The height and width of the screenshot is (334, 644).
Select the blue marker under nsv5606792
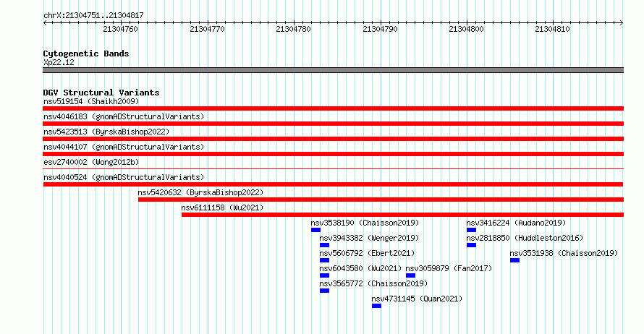click(324, 260)
